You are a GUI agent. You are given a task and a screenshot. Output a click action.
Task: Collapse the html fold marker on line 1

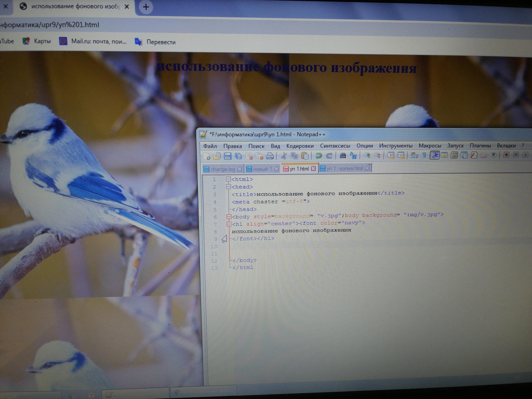point(228,179)
